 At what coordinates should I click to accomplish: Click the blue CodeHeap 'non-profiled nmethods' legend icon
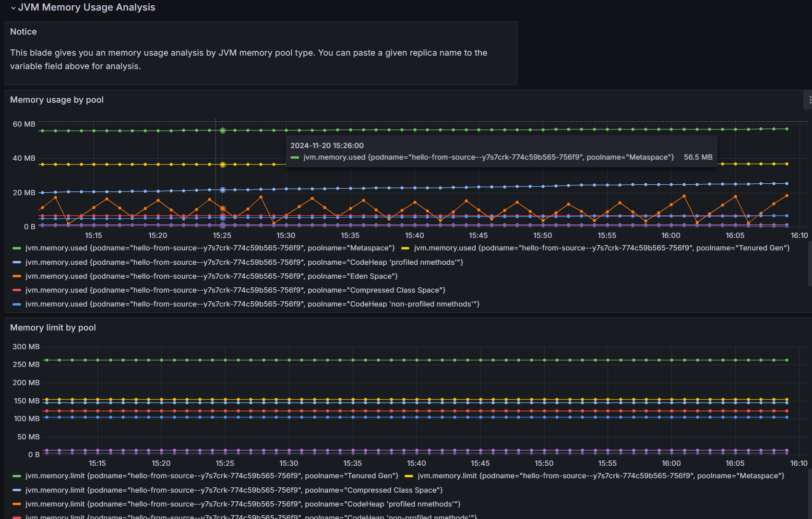pyautogui.click(x=16, y=304)
